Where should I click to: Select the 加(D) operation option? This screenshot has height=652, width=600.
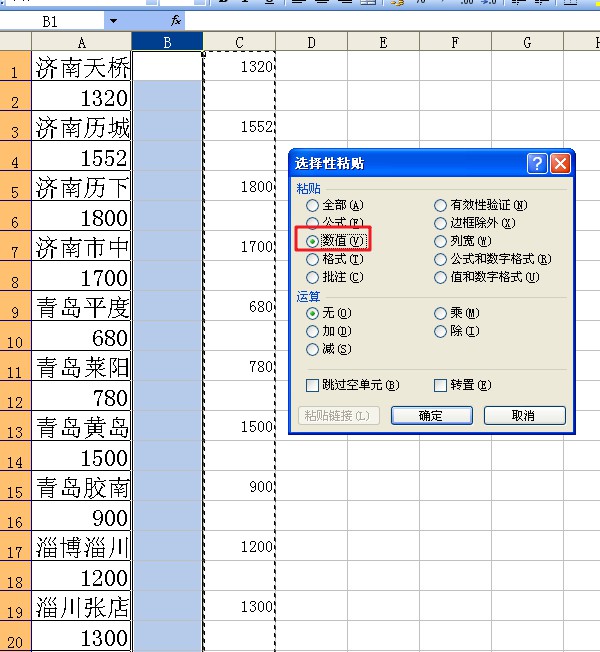click(329, 331)
